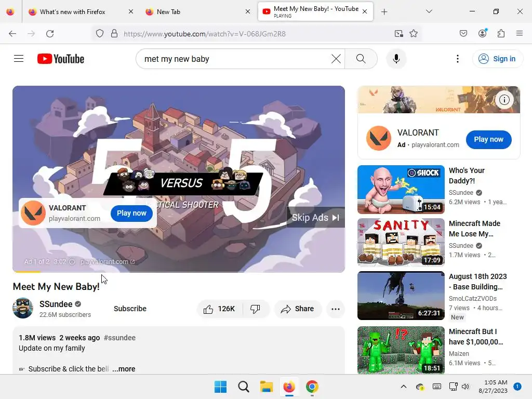
Task: Open SSundee channel name link
Action: [56, 304]
